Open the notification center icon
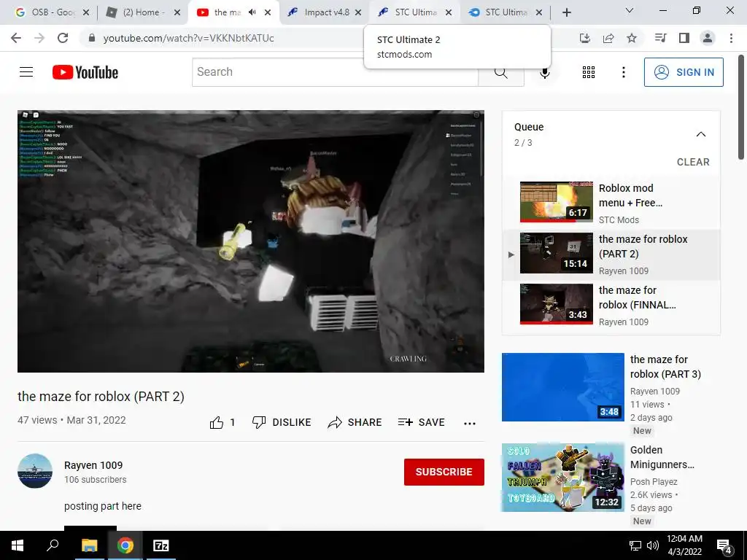 point(724,545)
